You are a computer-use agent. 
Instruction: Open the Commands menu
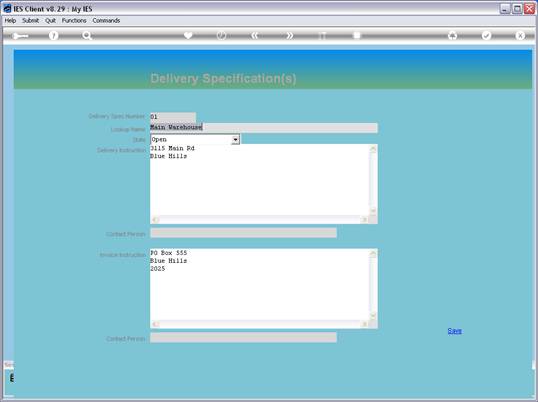pos(106,21)
